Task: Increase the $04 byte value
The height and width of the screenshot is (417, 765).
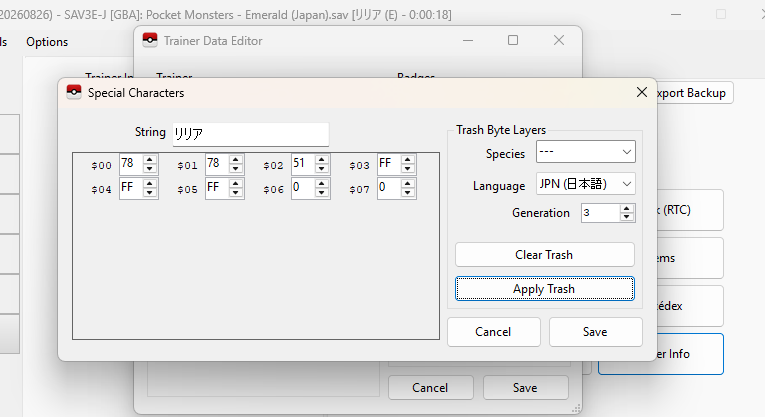Action: pyautogui.click(x=150, y=183)
